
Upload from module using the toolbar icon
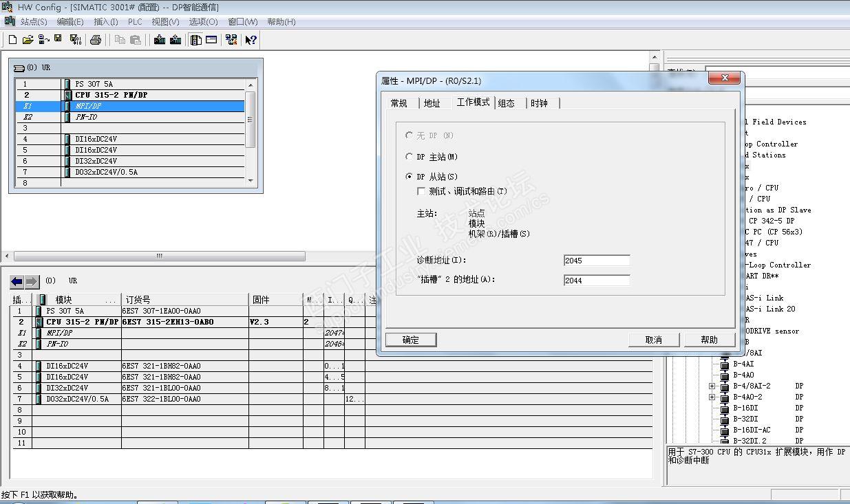coord(176,40)
